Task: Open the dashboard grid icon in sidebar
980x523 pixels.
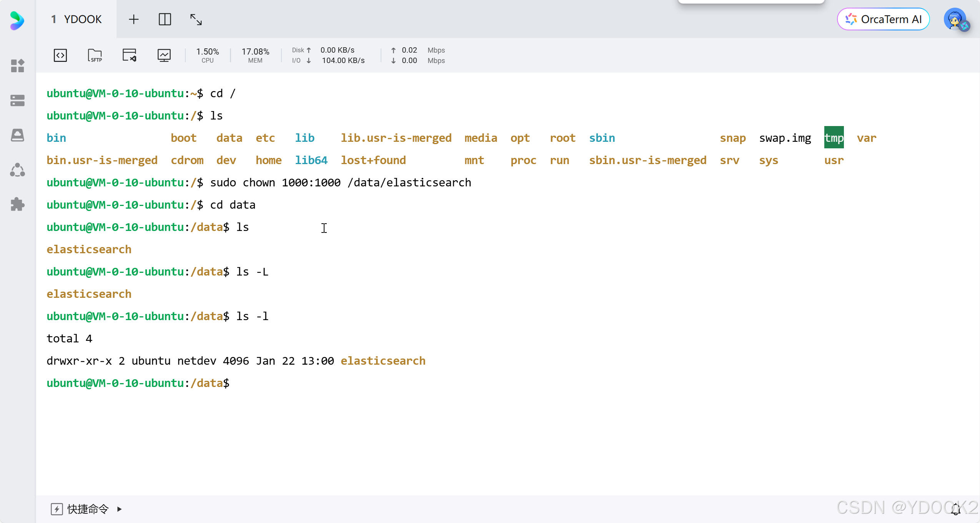Action: [17, 66]
